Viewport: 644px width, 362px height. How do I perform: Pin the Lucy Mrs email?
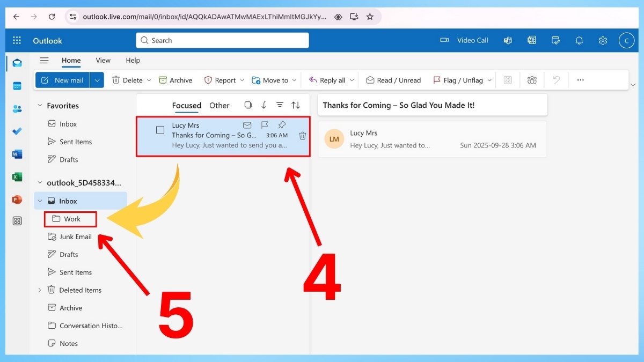coord(282,125)
